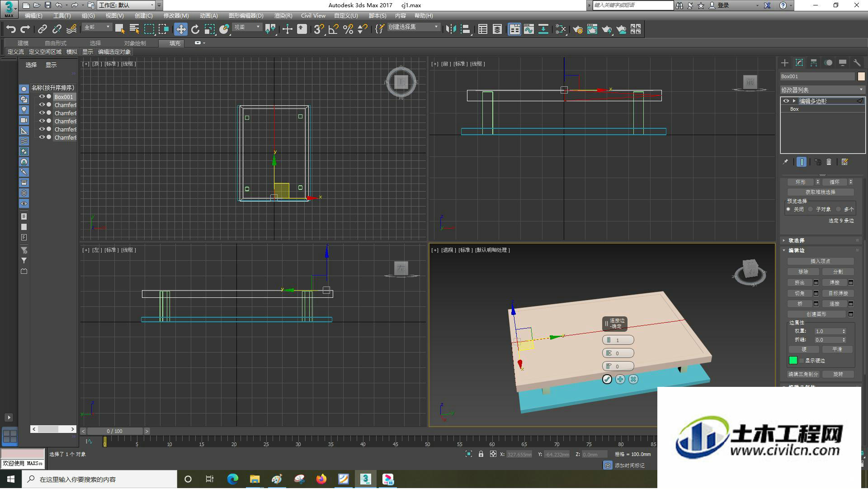Open Select by Name list
The width and height of the screenshot is (868, 489).
pos(134,29)
